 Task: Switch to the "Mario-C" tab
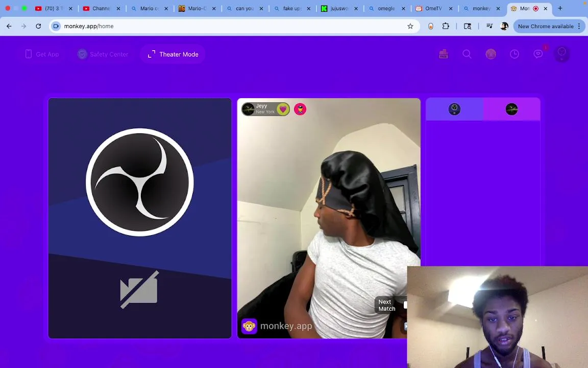[196, 8]
